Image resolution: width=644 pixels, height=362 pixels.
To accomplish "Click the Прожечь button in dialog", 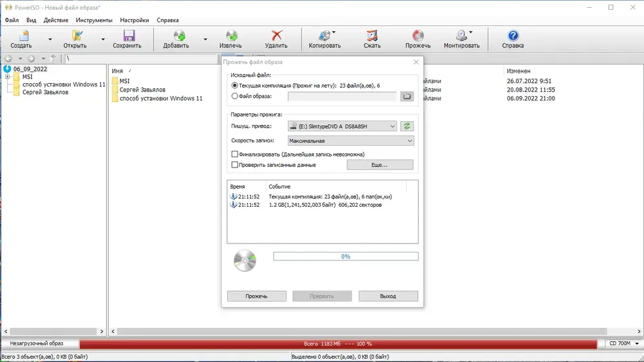I will point(257,296).
